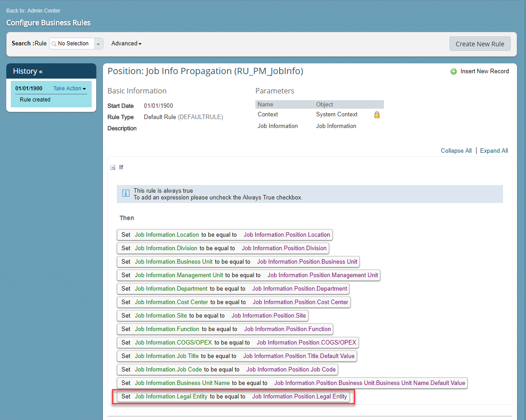Image resolution: width=526 pixels, height=420 pixels.
Task: Click the Create New Rule button
Action: [480, 44]
